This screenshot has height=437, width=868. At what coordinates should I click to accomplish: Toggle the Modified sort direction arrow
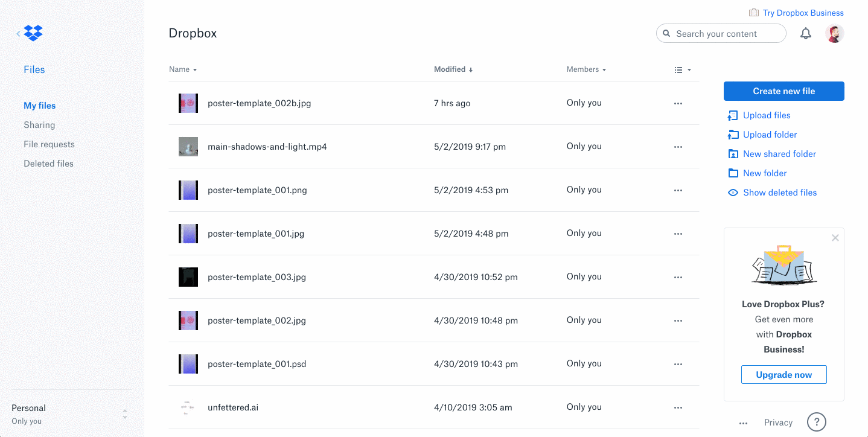(x=471, y=69)
